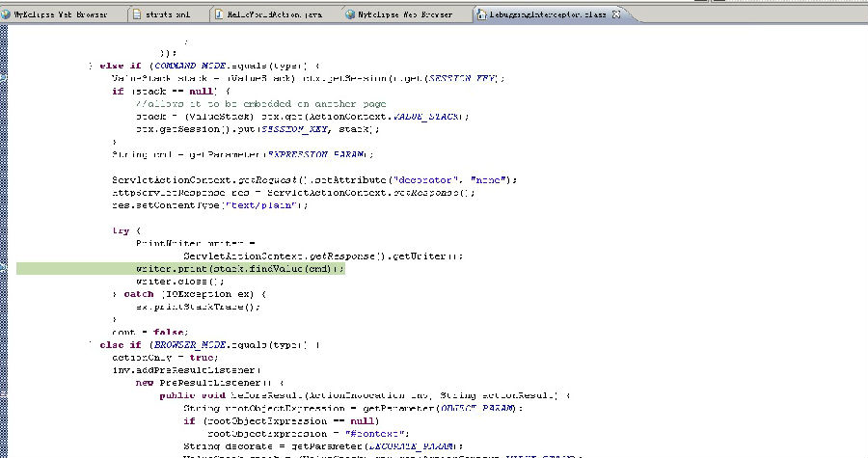Image resolution: width=868 pixels, height=458 pixels.
Task: Open the HelloWorldAction.java tab
Action: 275,14
